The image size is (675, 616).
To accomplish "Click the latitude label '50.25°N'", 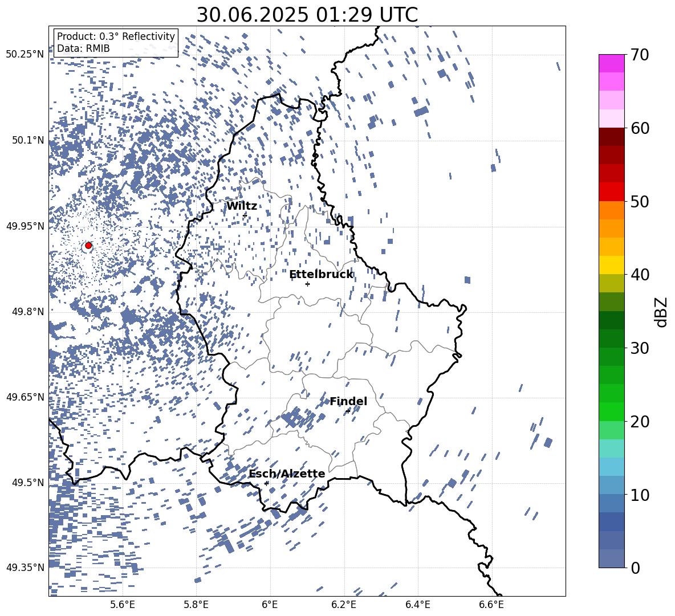I will 25,55.
